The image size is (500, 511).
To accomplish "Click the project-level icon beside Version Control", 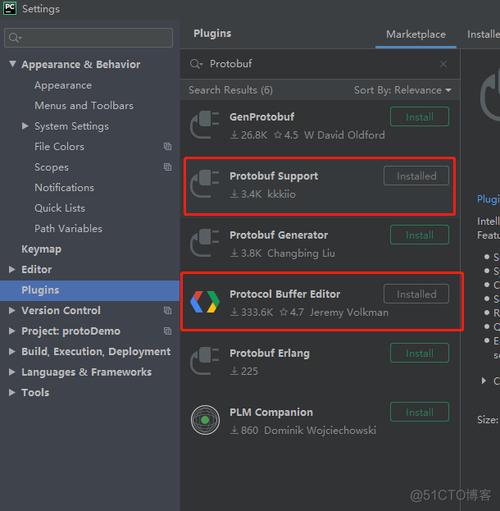I will coord(168,310).
